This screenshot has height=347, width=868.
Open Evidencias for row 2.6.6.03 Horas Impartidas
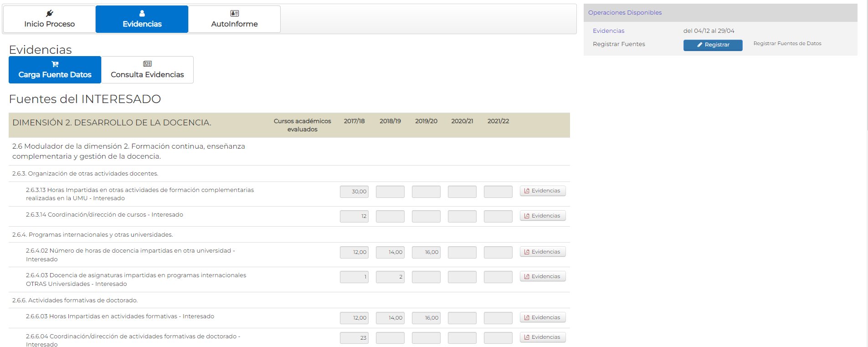pyautogui.click(x=542, y=317)
